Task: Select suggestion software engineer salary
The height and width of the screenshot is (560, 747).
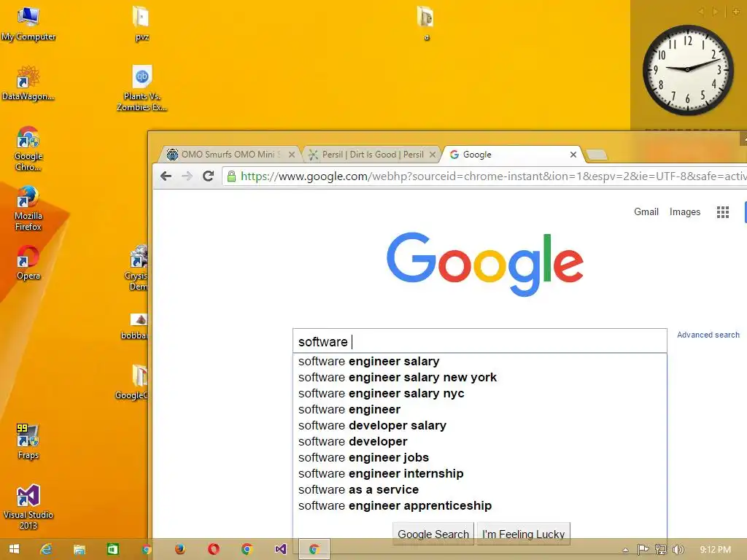Action: pyautogui.click(x=480, y=362)
